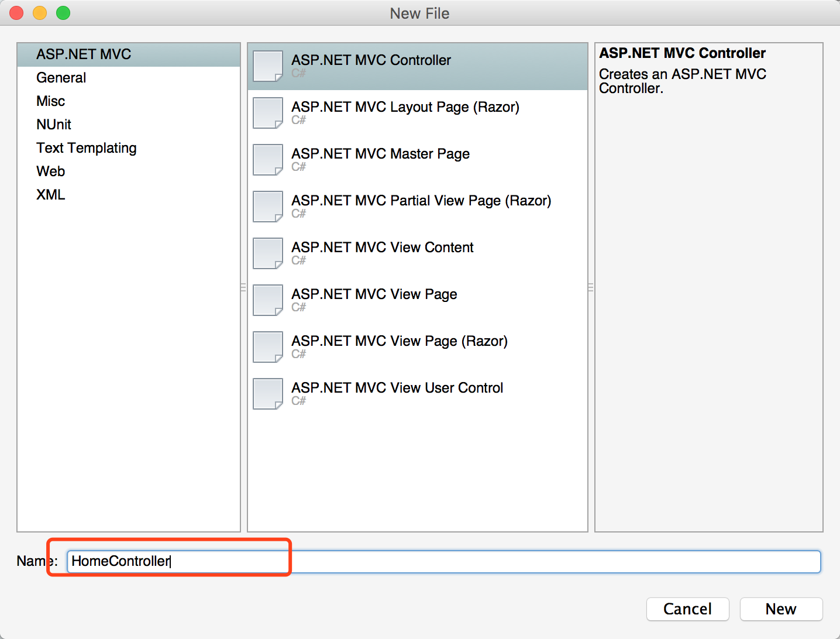Click the ASP.NET MVC Master Page icon
The width and height of the screenshot is (840, 639).
pyautogui.click(x=268, y=160)
